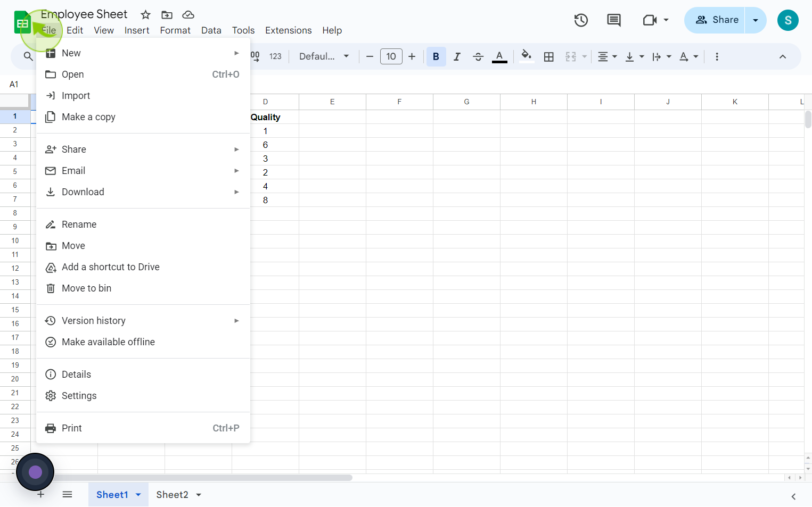Toggle Make available offline
Viewport: 812px width, 507px height.
tap(143, 342)
